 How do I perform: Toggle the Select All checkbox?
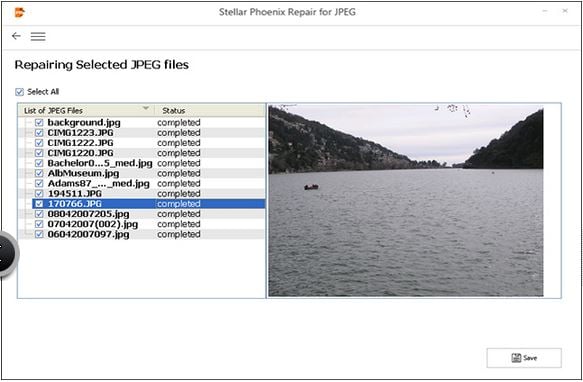(x=19, y=92)
